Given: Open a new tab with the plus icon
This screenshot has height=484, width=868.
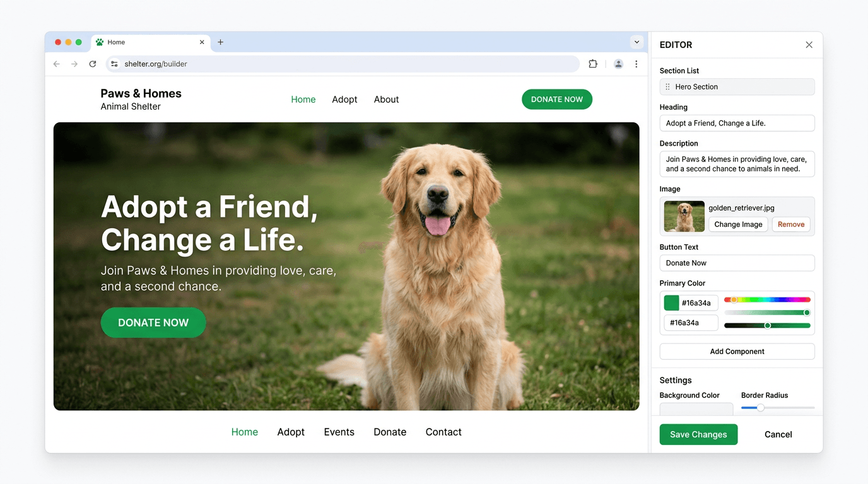Looking at the screenshot, I should tap(220, 42).
